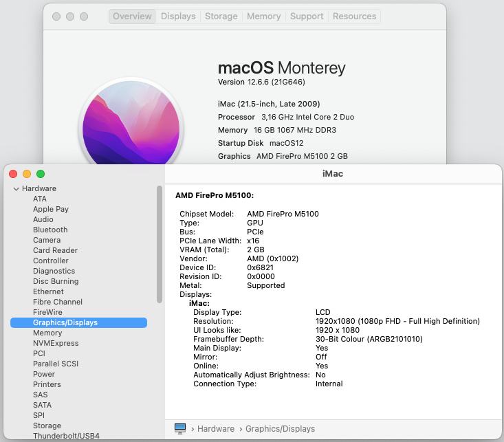Click the Vendor value AMD (0x1002)
The image size is (504, 442).
[x=272, y=258]
